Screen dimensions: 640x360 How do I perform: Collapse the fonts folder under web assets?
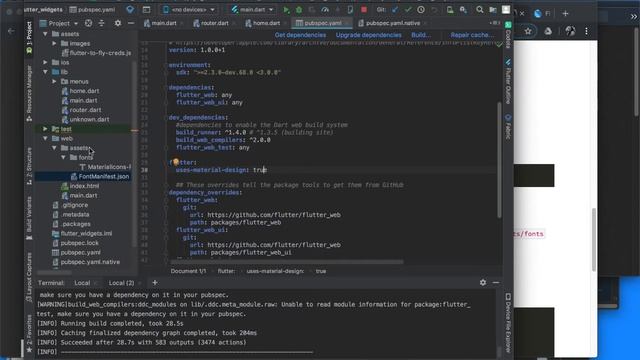pyautogui.click(x=63, y=158)
